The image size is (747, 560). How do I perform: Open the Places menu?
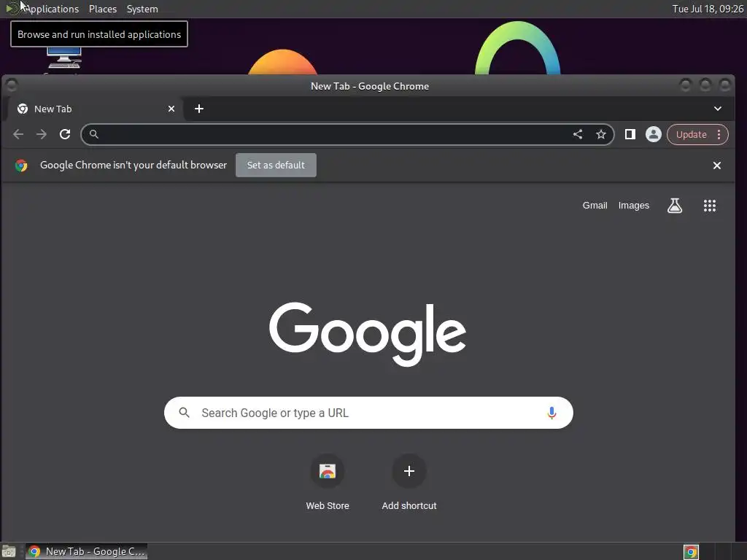[103, 9]
